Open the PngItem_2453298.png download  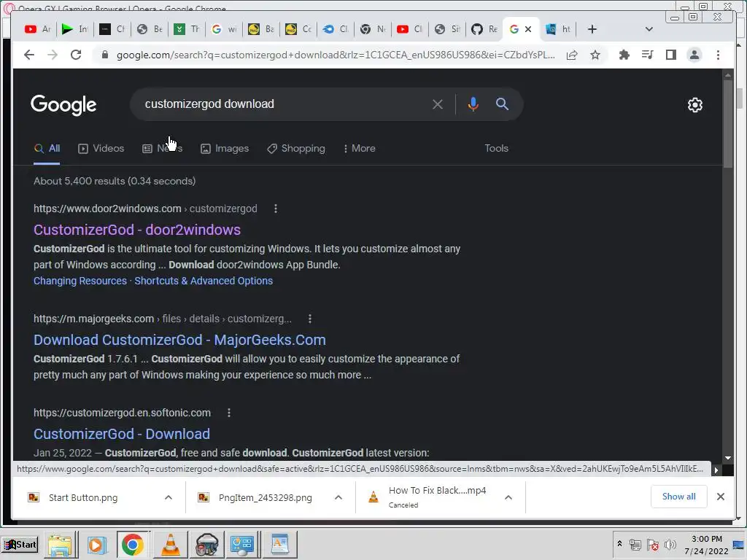[266, 497]
